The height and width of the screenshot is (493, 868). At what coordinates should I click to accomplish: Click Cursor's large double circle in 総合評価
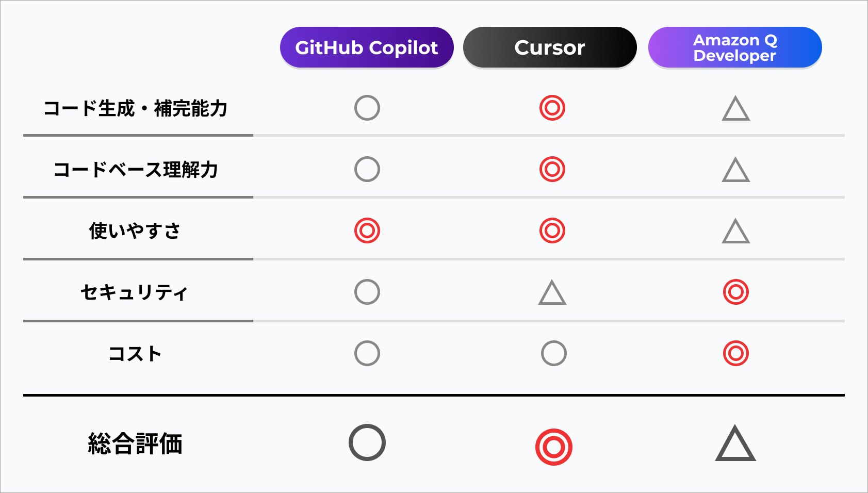coord(554,447)
